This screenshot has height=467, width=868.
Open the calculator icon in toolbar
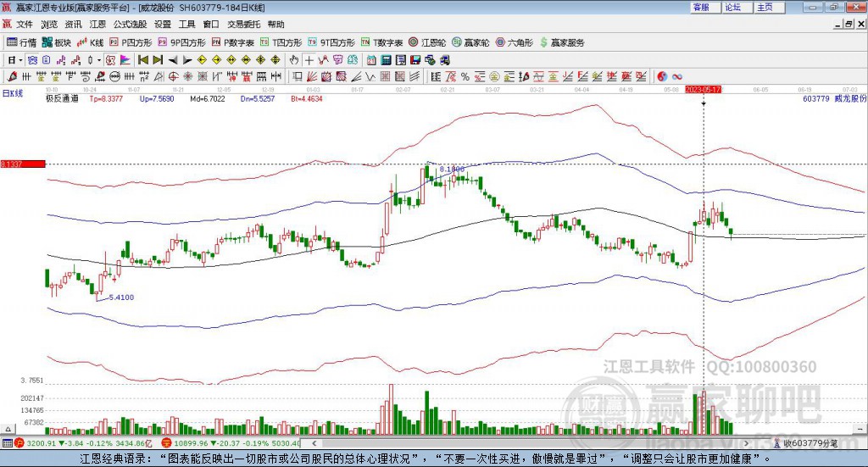(387, 60)
